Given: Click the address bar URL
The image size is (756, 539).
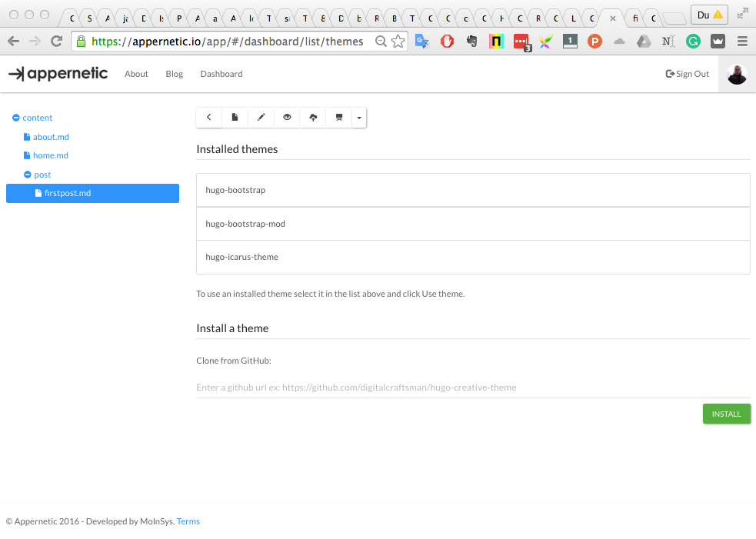Looking at the screenshot, I should coord(228,42).
